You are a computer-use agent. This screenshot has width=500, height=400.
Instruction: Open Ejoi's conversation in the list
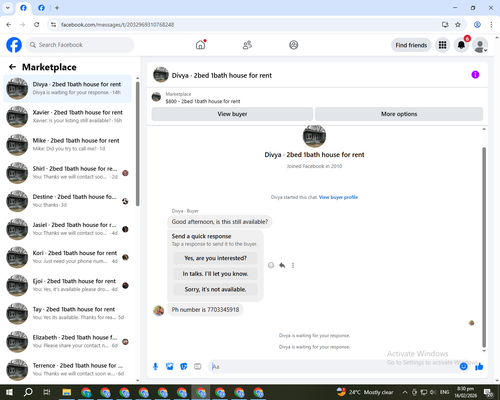[67, 285]
